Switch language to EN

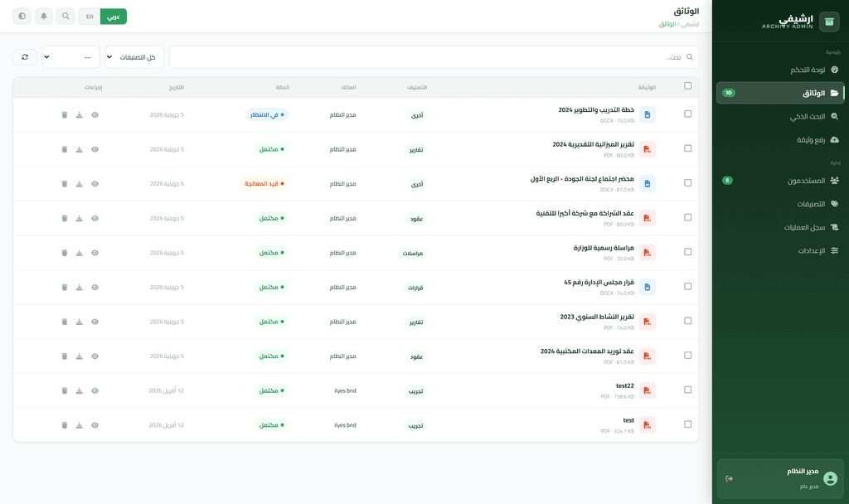tap(90, 17)
